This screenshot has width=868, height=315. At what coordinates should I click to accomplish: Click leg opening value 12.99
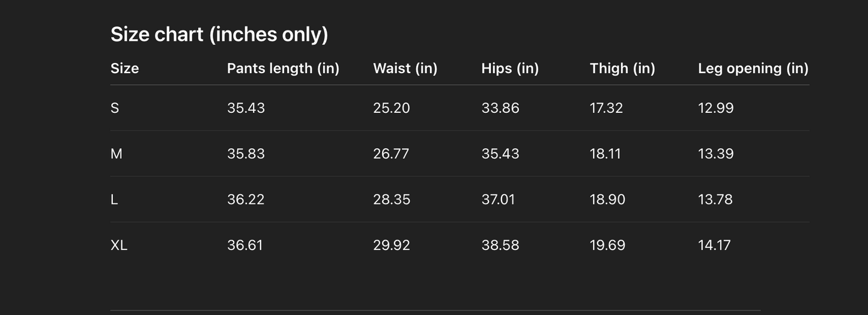715,108
